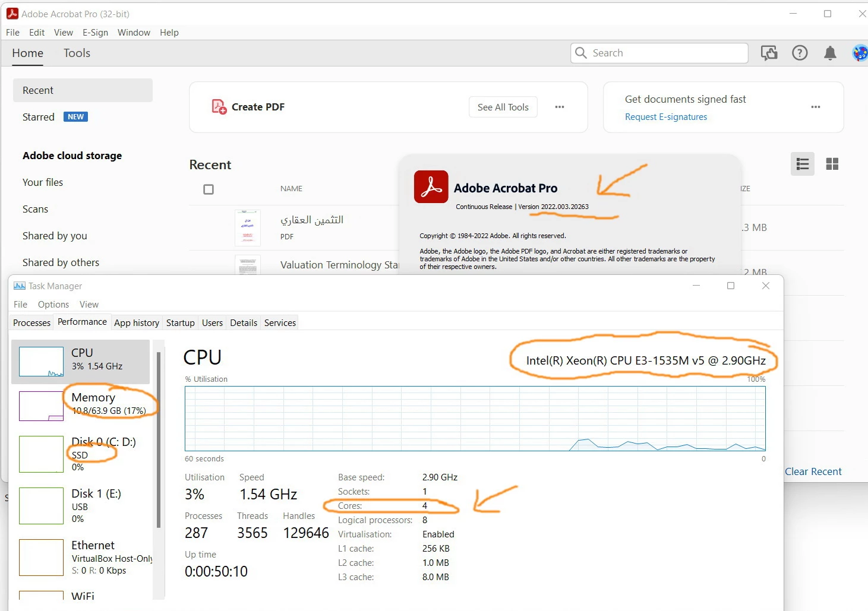Click Task Manager sidebar vertical scrollbar
Image resolution: width=868 pixels, height=611 pixels.
(159, 439)
